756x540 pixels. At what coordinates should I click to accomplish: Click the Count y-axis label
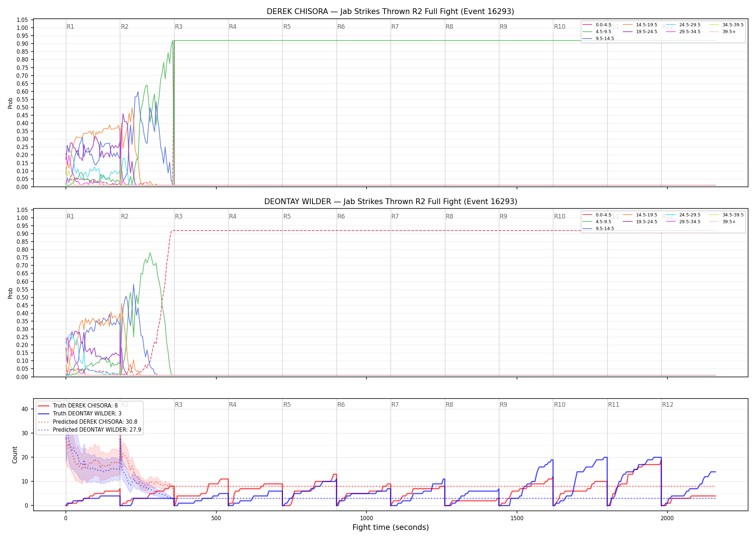[x=15, y=455]
